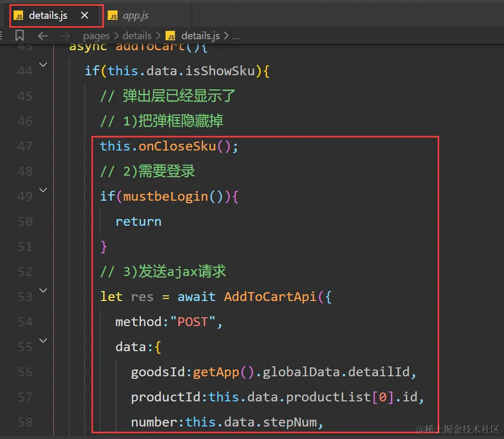This screenshot has width=504, height=439.
Task: Click line number 56 in the gutter
Action: pyautogui.click(x=25, y=372)
